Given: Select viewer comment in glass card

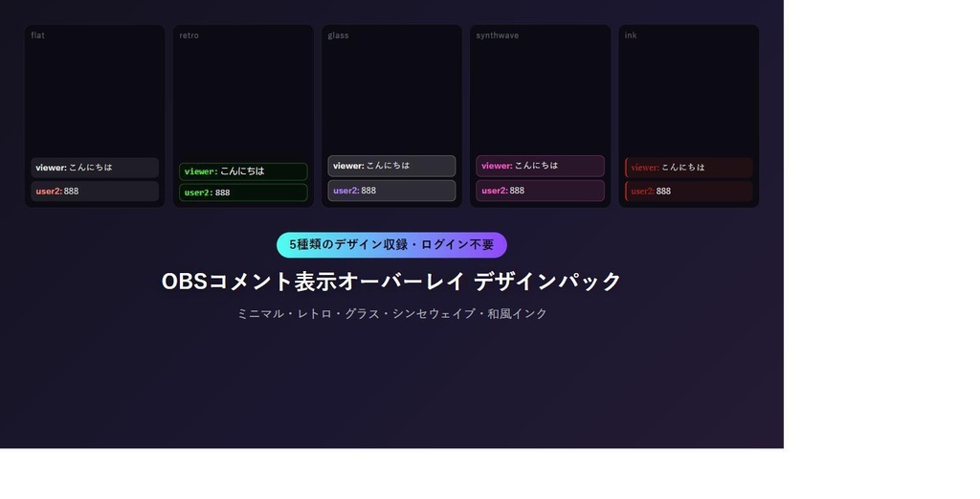Looking at the screenshot, I should pos(391,166).
